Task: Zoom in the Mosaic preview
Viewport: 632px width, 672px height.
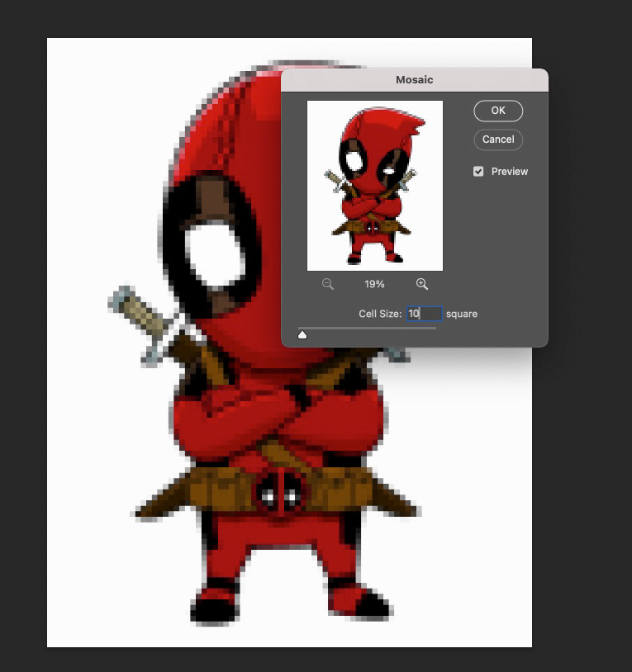Action: pyautogui.click(x=421, y=284)
